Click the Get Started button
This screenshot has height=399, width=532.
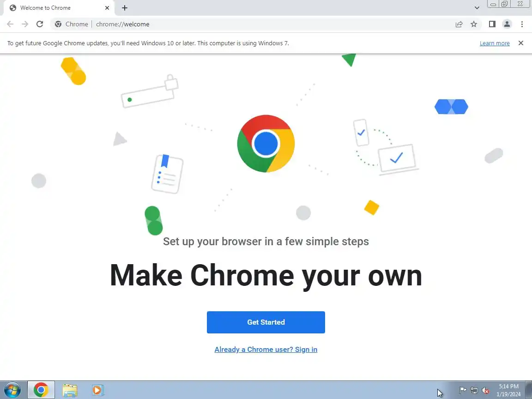(266, 322)
